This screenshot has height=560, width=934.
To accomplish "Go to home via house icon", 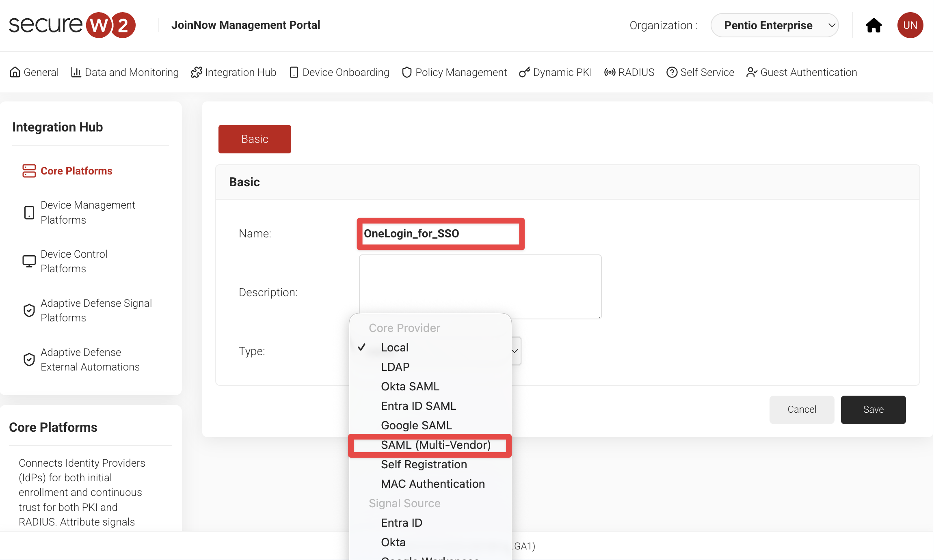I will pos(873,25).
